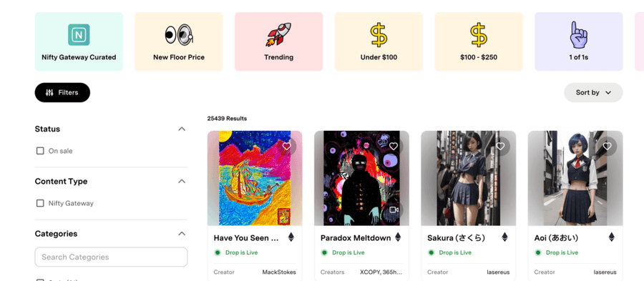Collapse the Status filter section
Viewport: 644px width, 281px height.
click(x=182, y=129)
